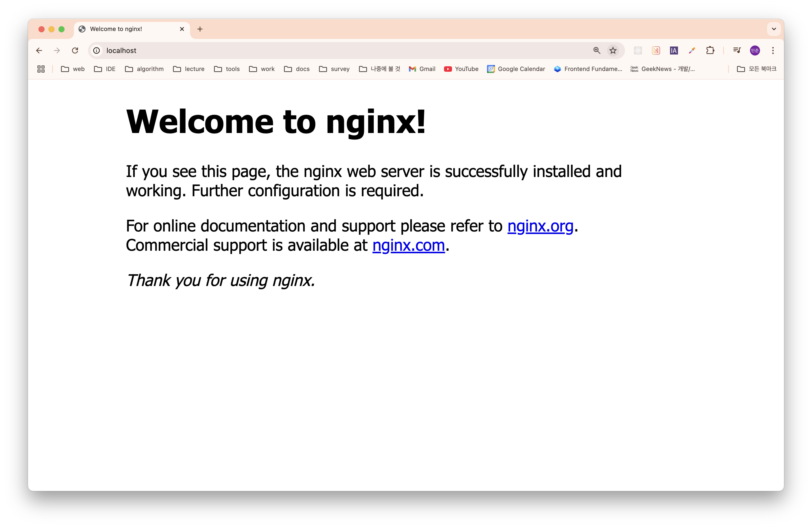This screenshot has width=812, height=528.
Task: Click the localhost address bar
Action: [x=307, y=50]
